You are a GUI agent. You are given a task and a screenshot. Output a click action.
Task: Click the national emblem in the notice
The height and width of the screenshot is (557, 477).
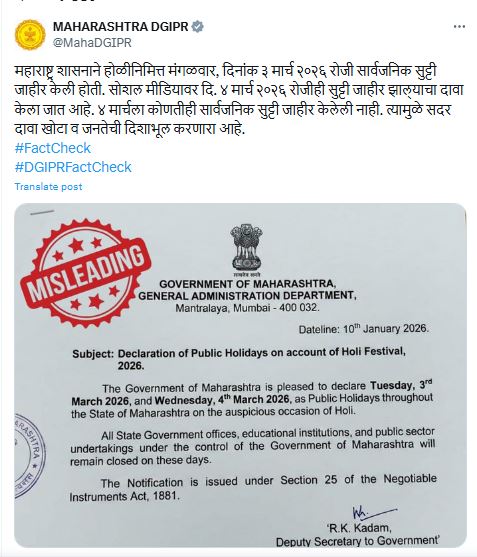[246, 249]
